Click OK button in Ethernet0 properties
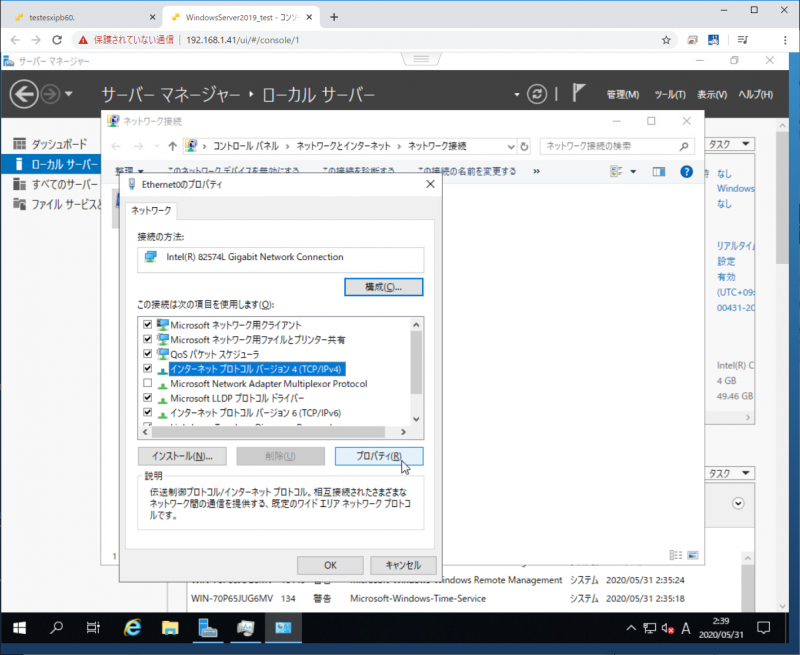800x655 pixels. [x=330, y=565]
